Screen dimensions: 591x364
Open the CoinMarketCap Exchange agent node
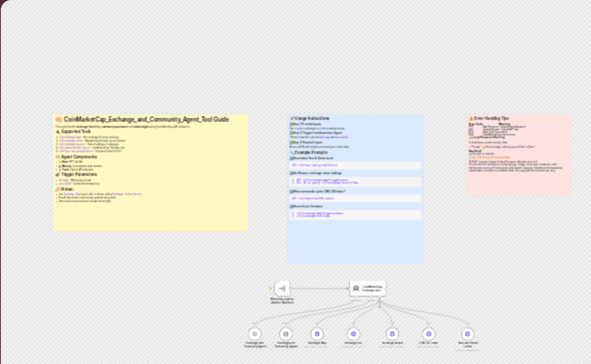pyautogui.click(x=368, y=288)
